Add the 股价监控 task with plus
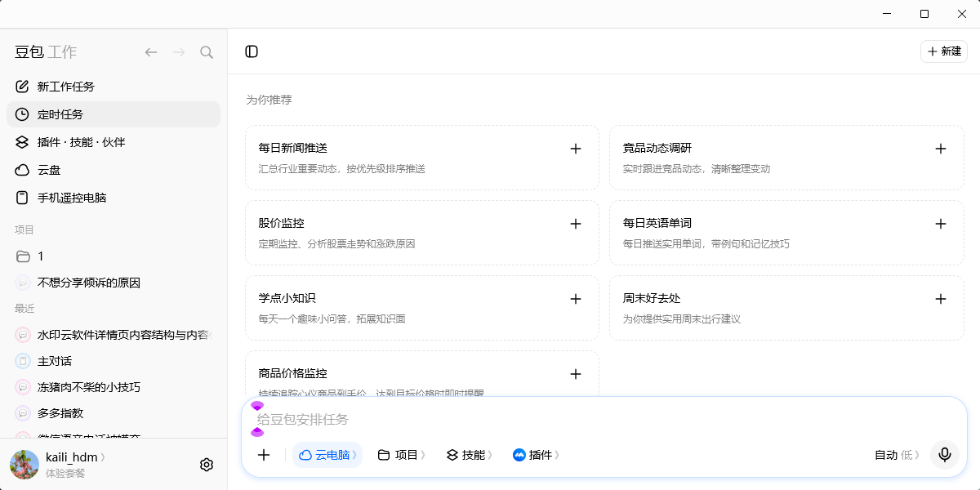This screenshot has height=490, width=980. tap(576, 224)
